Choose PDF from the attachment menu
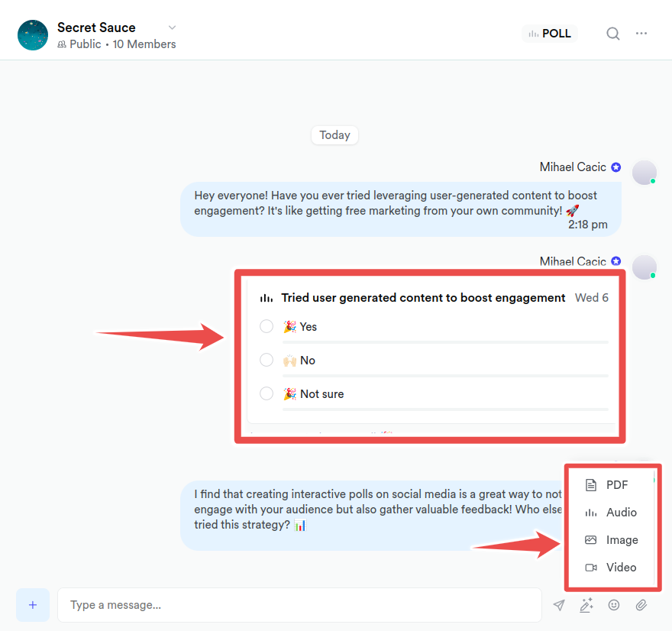 [x=611, y=485]
